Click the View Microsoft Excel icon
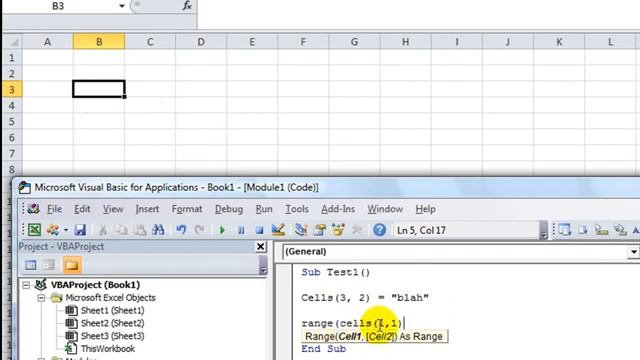This screenshot has height=360, width=640. pyautogui.click(x=34, y=230)
